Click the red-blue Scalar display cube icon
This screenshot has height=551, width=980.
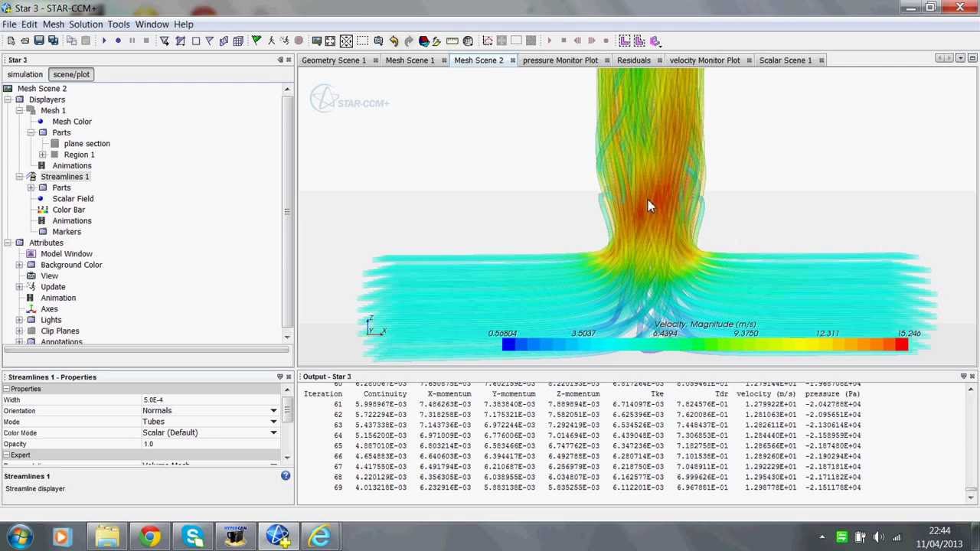(x=423, y=41)
